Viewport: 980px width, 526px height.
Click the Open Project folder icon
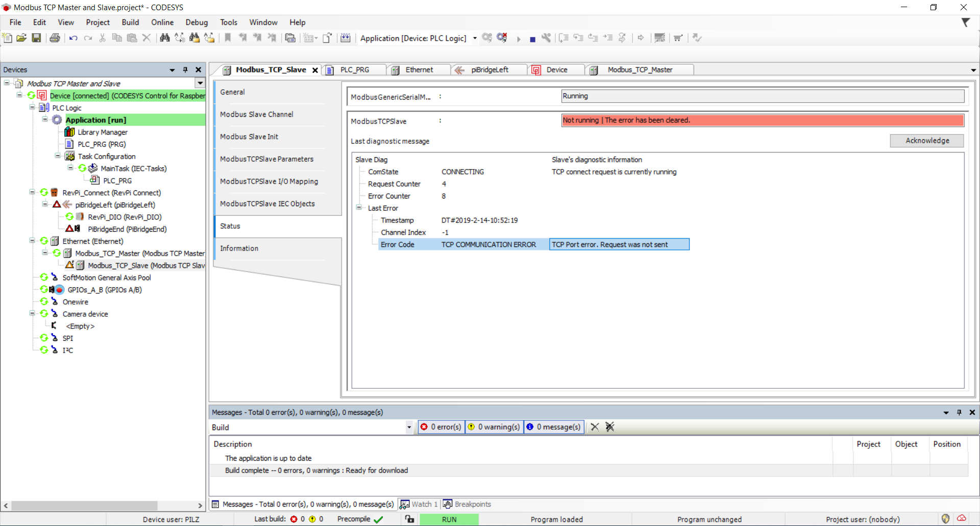coord(21,38)
